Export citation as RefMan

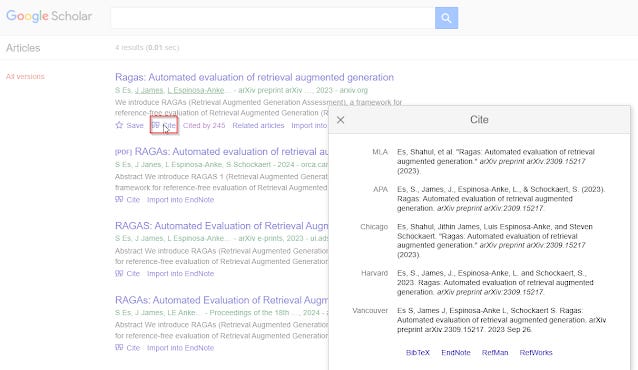[x=495, y=352]
